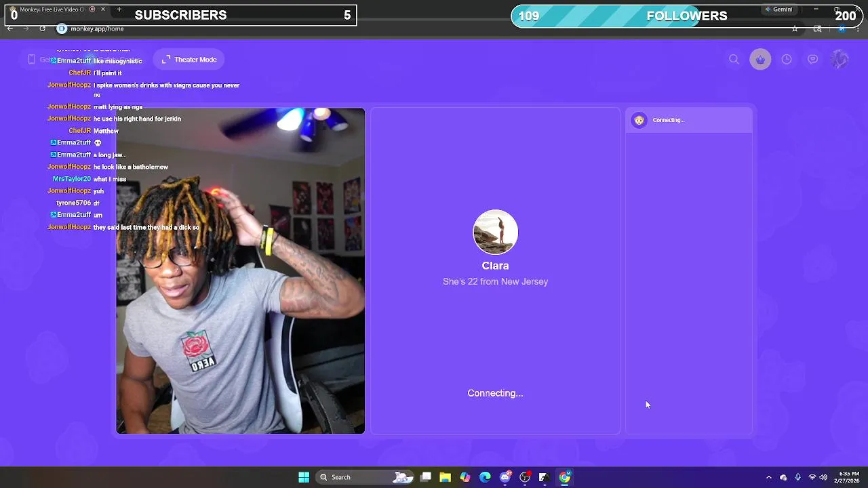Click the monkey emoji avatar in chat panel
The image size is (868, 488).
coord(639,120)
